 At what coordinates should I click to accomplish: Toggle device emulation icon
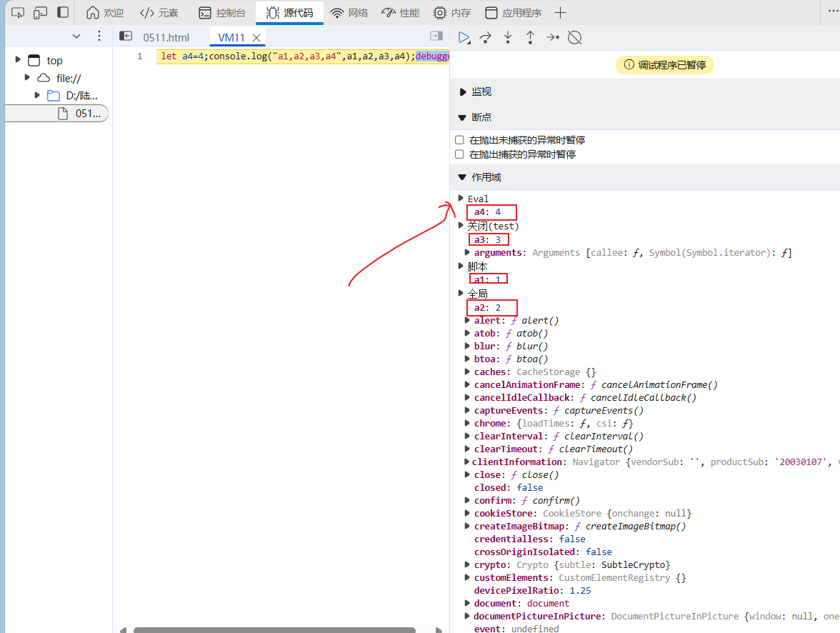pyautogui.click(x=40, y=12)
